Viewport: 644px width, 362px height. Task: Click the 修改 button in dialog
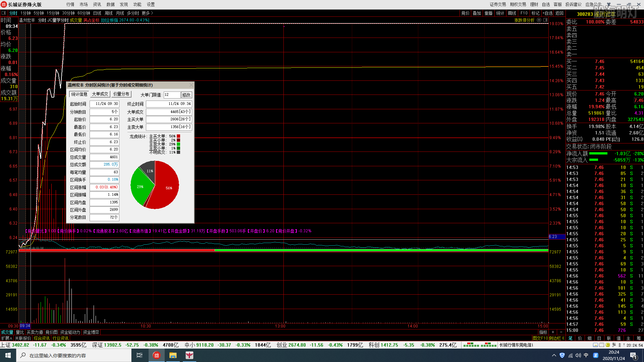pyautogui.click(x=186, y=95)
